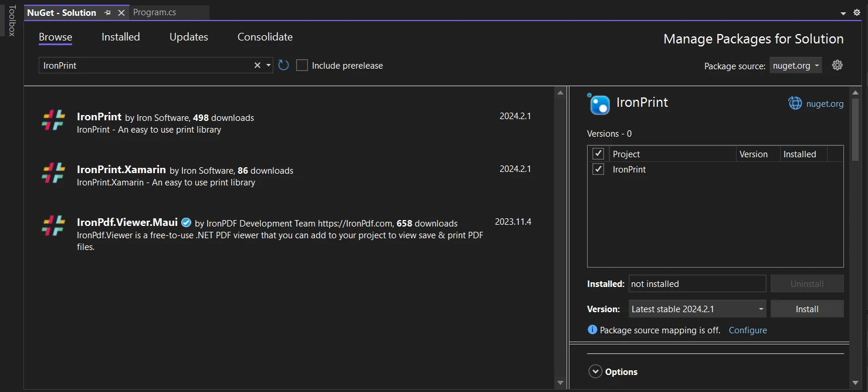Open the Package source dropdown

(x=796, y=65)
